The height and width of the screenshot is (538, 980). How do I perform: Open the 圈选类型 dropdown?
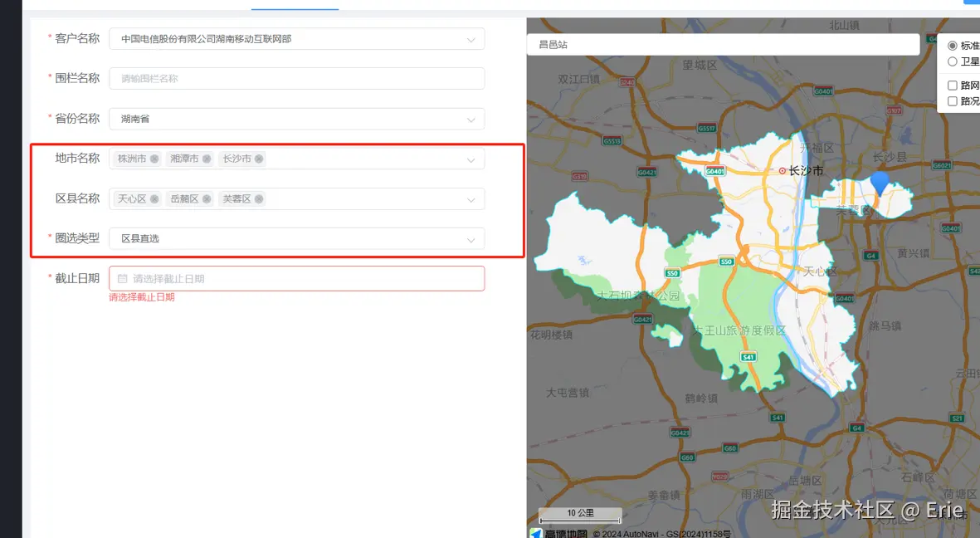471,238
